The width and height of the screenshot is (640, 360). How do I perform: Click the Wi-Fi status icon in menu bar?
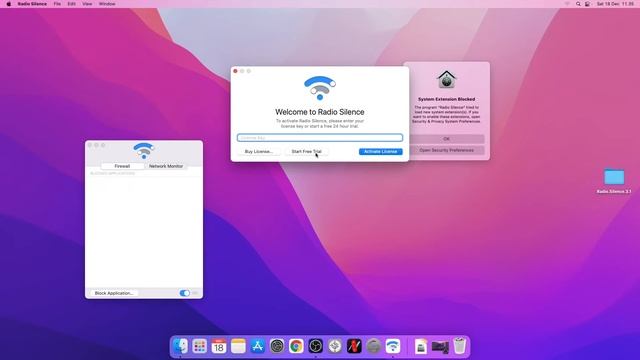567,4
